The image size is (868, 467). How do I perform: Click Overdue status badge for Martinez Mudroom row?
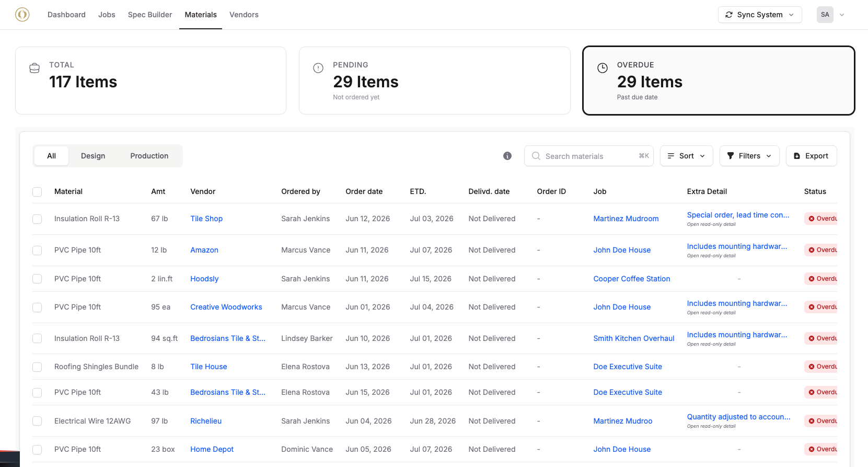pyautogui.click(x=821, y=219)
